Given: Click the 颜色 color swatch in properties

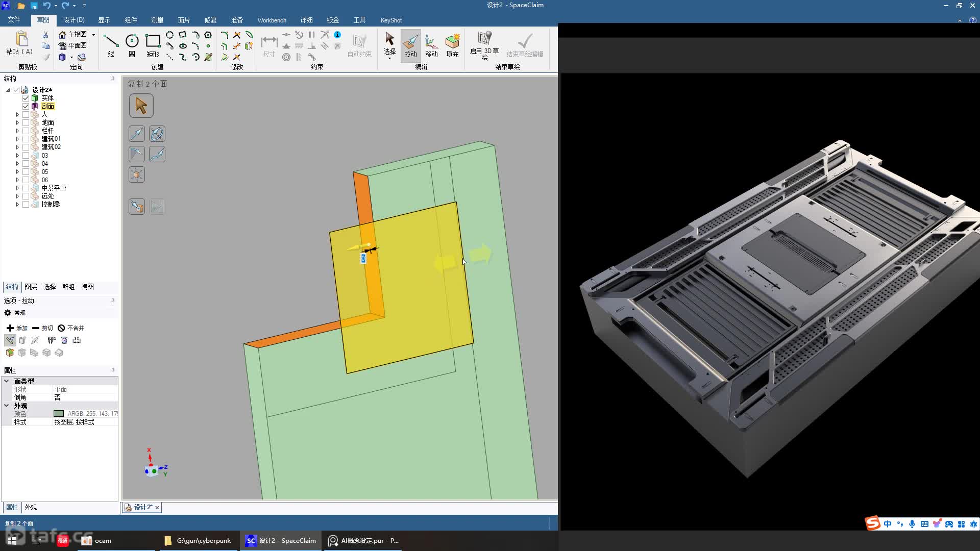Looking at the screenshot, I should click(x=59, y=414).
